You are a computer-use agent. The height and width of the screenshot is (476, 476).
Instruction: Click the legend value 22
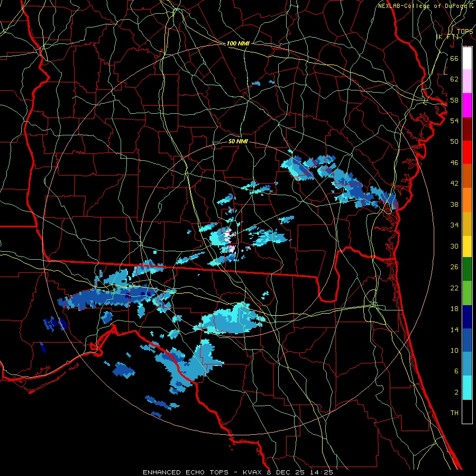pyautogui.click(x=454, y=288)
